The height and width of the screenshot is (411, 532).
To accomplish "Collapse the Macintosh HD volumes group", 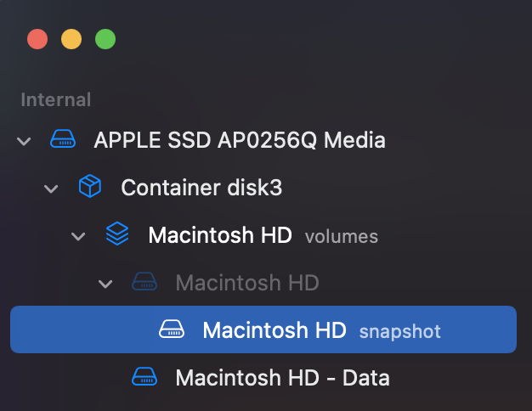I will click(78, 235).
